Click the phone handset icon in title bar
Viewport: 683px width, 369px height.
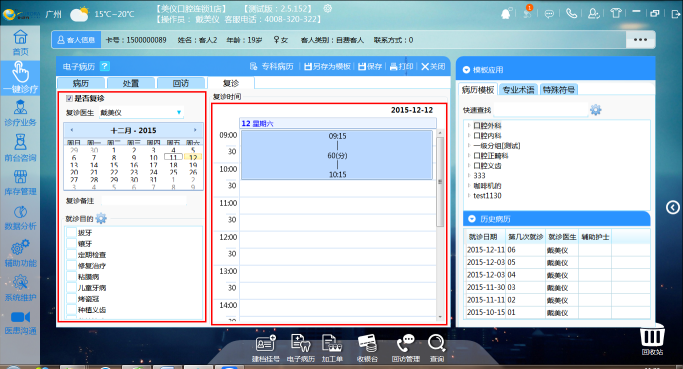tap(571, 14)
